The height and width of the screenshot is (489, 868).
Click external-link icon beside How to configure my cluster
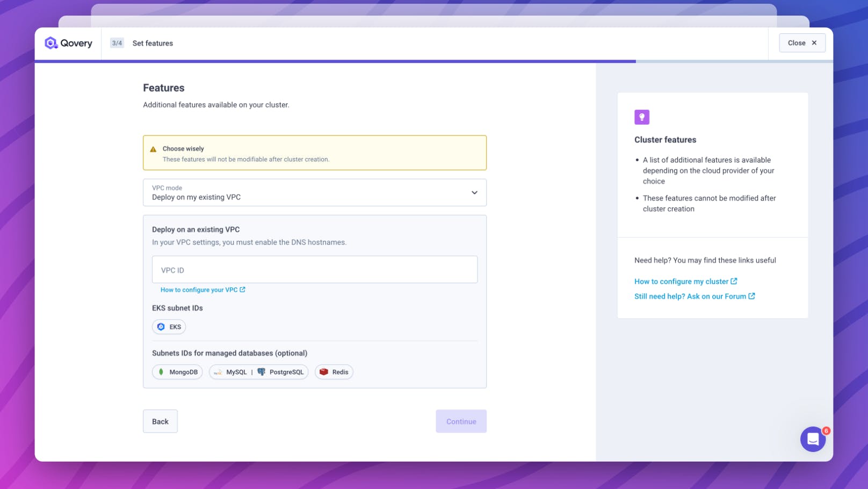(x=734, y=281)
